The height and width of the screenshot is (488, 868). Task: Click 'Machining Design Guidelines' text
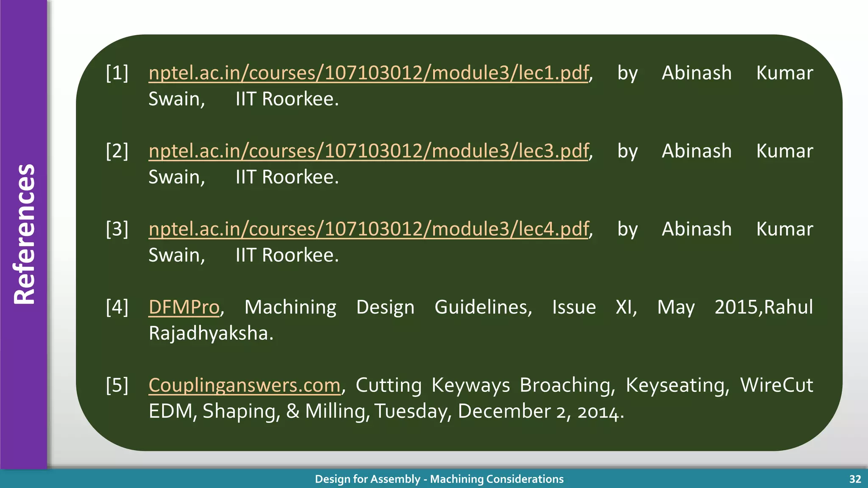point(388,308)
